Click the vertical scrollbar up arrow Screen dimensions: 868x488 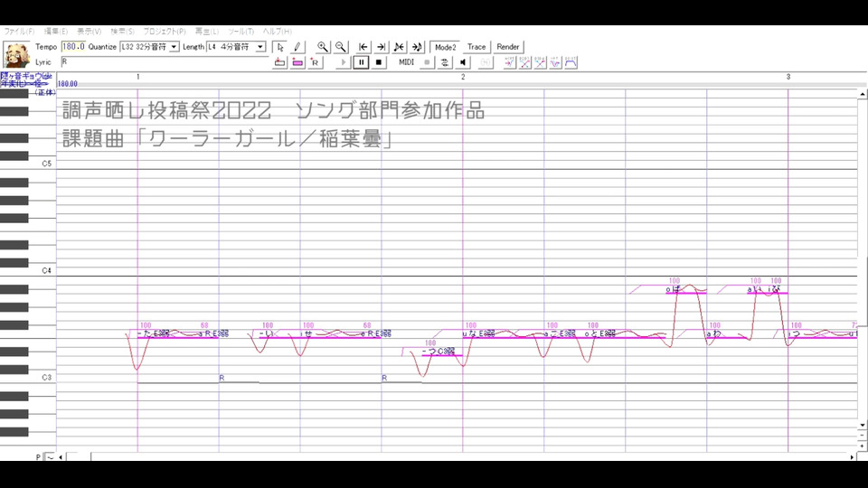[x=863, y=95]
